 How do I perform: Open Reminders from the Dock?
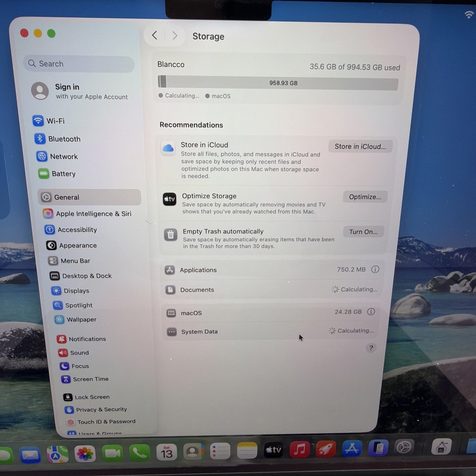coord(220,451)
